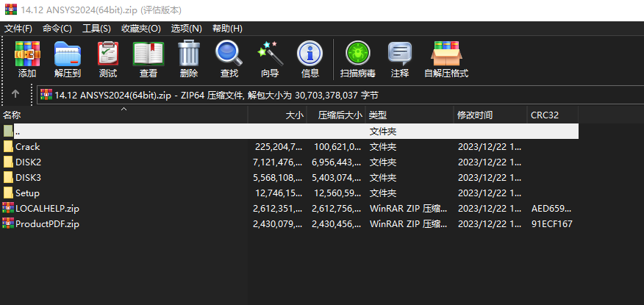Click the archive path address bar

[x=340, y=96]
